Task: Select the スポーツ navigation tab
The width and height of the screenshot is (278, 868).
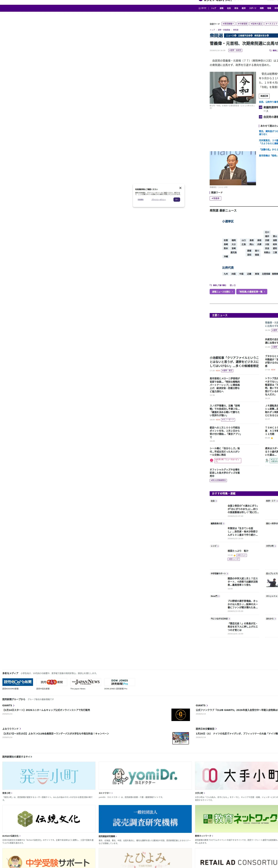Action: tap(252, 8)
